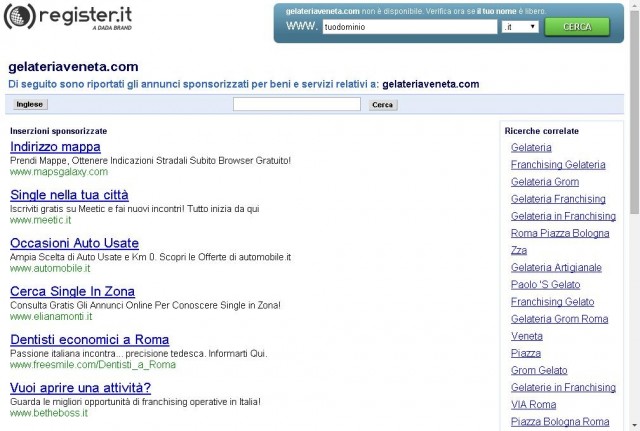
Task: Select the Franchising Gelateria related search
Action: coord(558,164)
